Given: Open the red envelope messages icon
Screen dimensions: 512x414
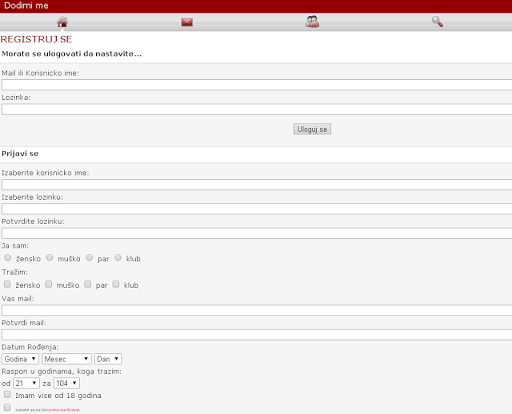Looking at the screenshot, I should click(x=187, y=22).
